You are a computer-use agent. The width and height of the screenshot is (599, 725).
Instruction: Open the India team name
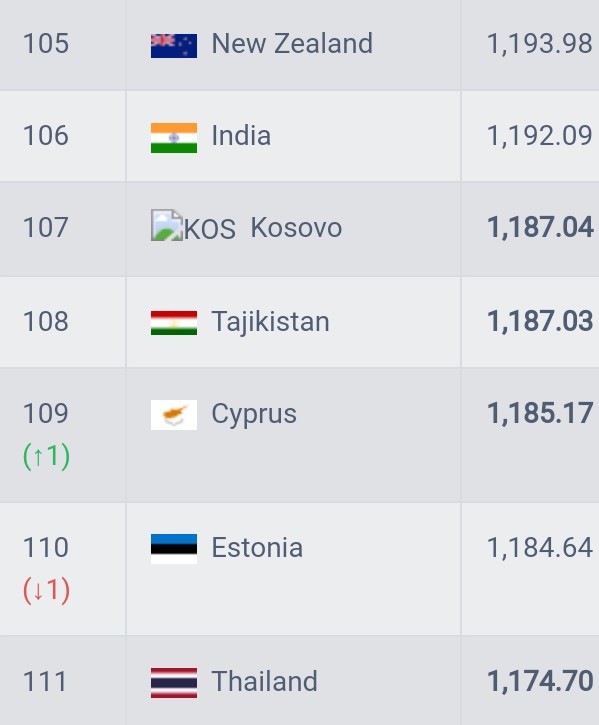241,136
